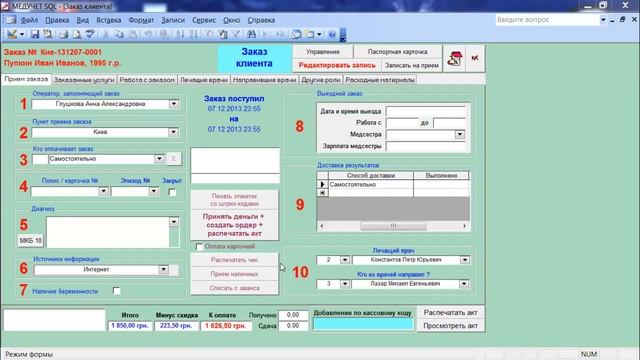This screenshot has width=640, height=360.
Task: Click the Sort Descending toolbar icon
Action: pos(194,34)
